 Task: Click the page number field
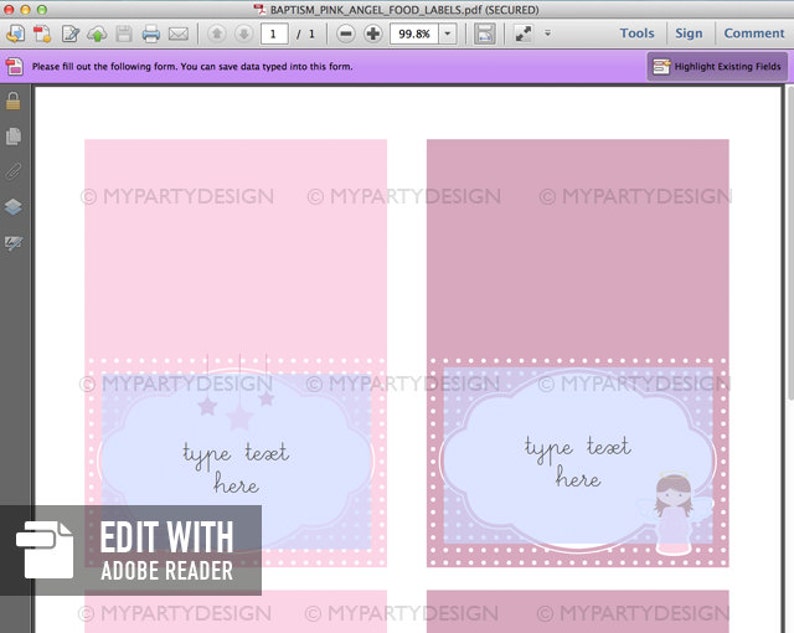[x=274, y=34]
